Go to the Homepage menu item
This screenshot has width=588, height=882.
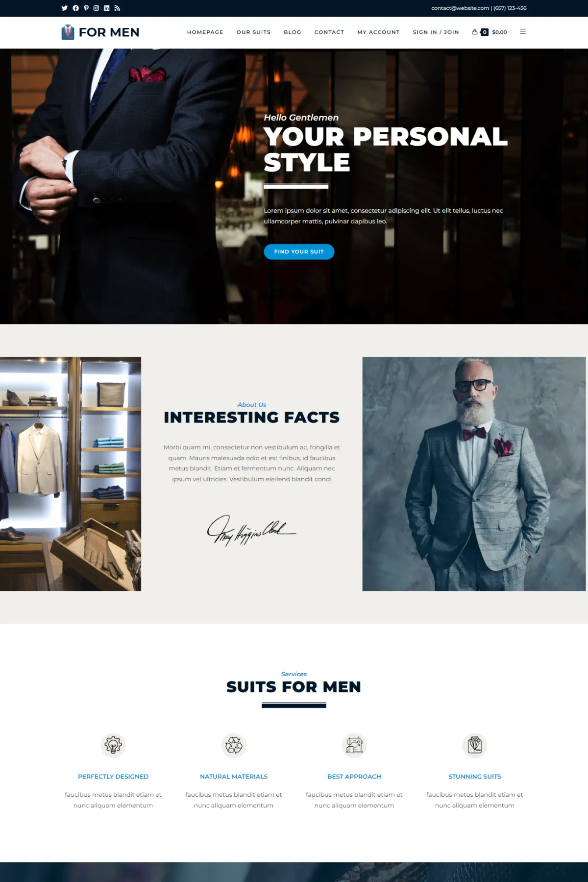tap(205, 32)
